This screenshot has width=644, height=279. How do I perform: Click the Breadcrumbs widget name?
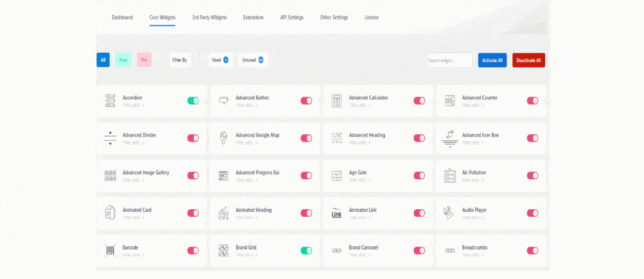coord(475,248)
